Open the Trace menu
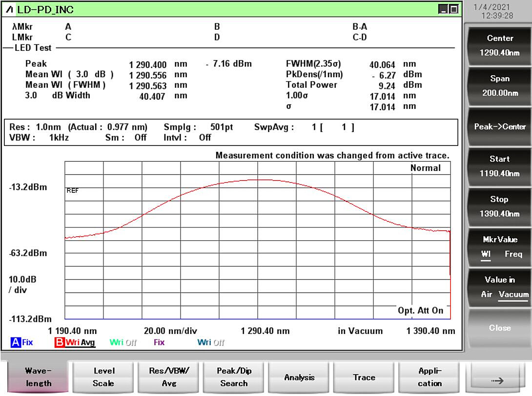The height and width of the screenshot is (396, 532). point(364,377)
